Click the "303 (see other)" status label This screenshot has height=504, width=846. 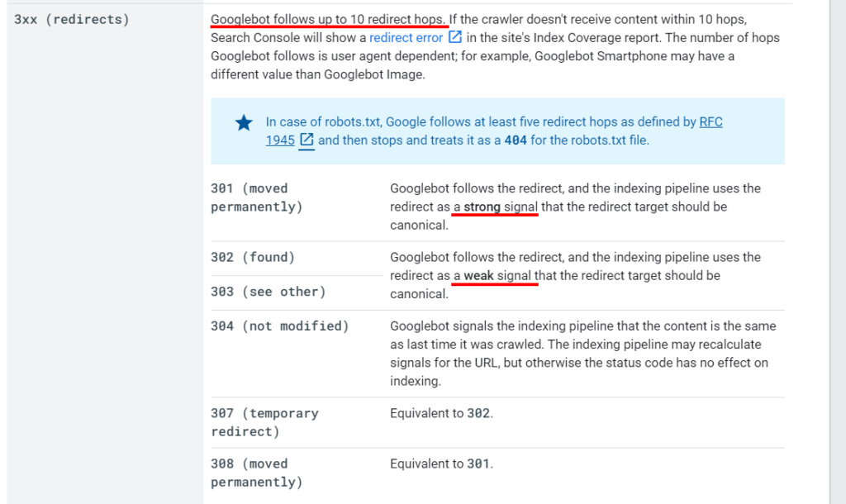click(269, 292)
